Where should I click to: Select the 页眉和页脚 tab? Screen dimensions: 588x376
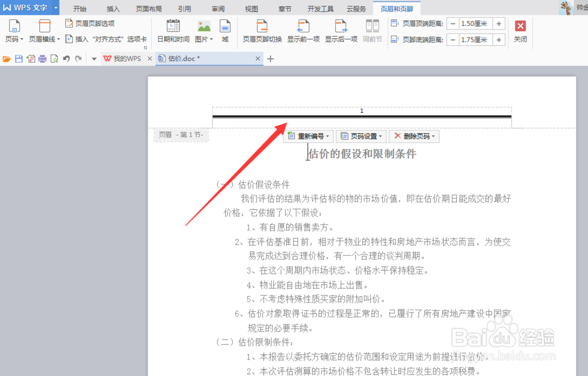397,9
